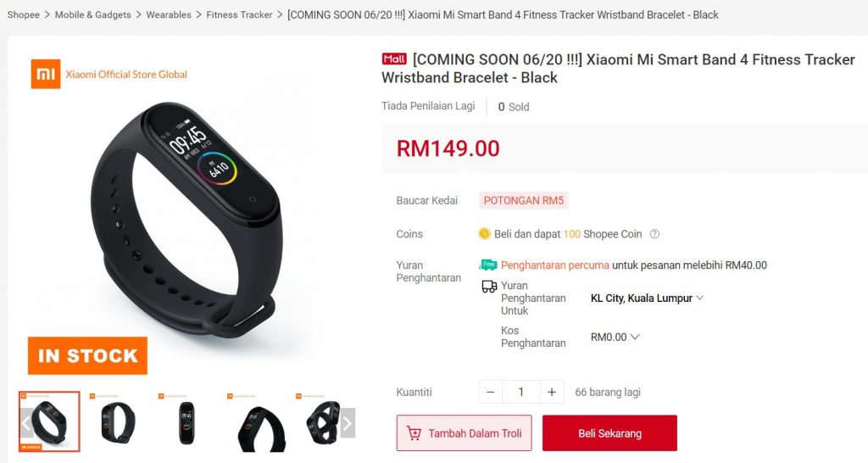Click the quantity field showing 1

pos(521,392)
